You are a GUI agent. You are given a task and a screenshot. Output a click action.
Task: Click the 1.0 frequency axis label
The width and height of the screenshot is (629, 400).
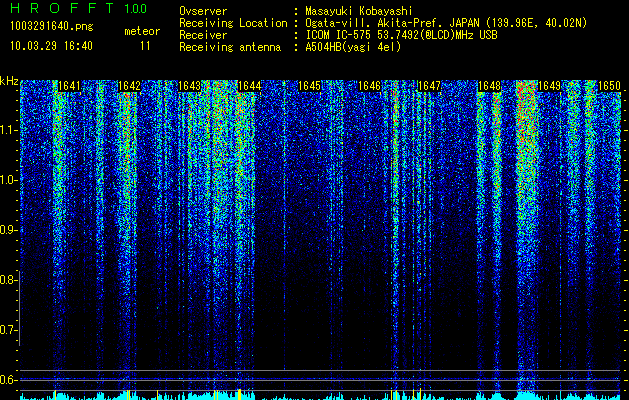(7, 180)
